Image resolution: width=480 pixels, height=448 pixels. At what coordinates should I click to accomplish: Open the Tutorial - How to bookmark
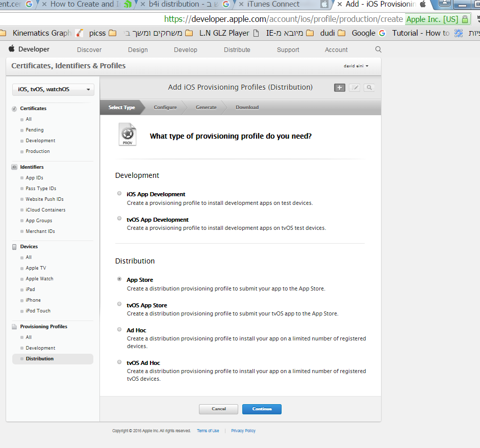coord(427,33)
